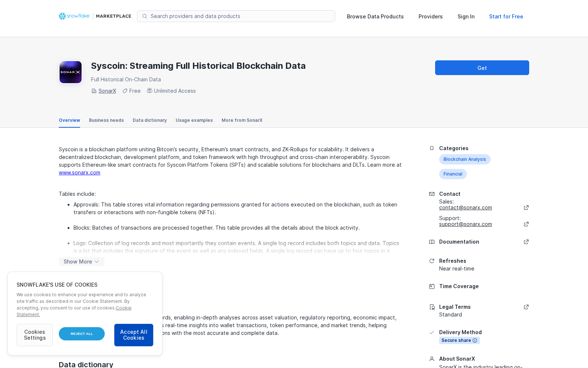Click the 'Near real-time' refresh value
The width and height of the screenshot is (588, 368).
(456, 269)
